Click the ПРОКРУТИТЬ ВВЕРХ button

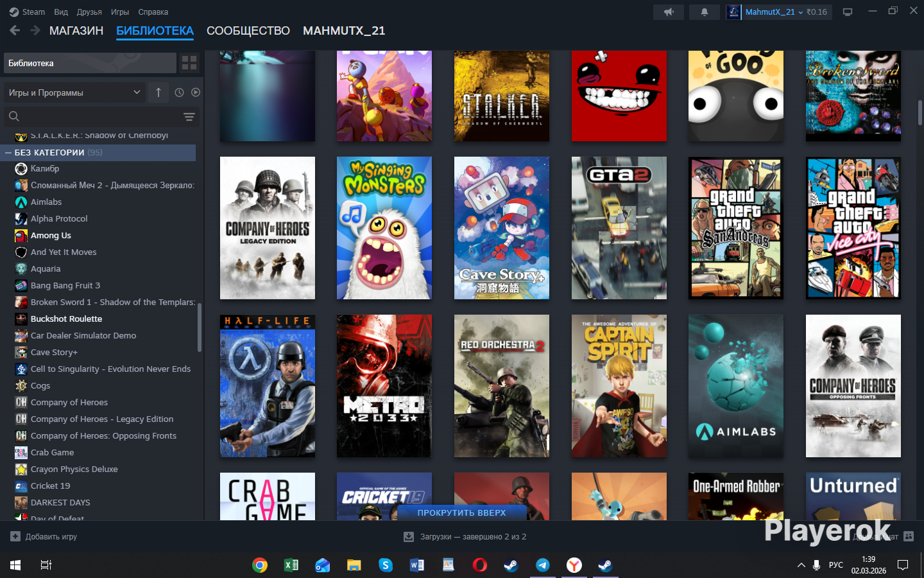(462, 512)
